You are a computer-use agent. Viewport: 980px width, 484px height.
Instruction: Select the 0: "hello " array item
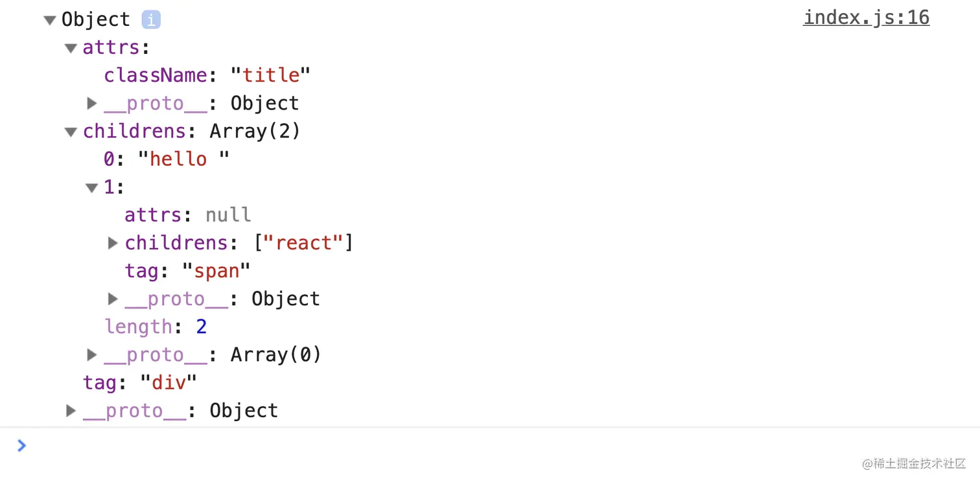(x=167, y=159)
